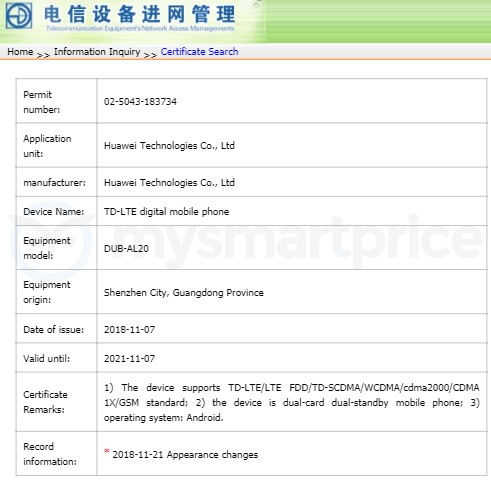The height and width of the screenshot is (480, 491).
Task: Click the Application unit Huawei Technologies value
Action: coord(169,146)
